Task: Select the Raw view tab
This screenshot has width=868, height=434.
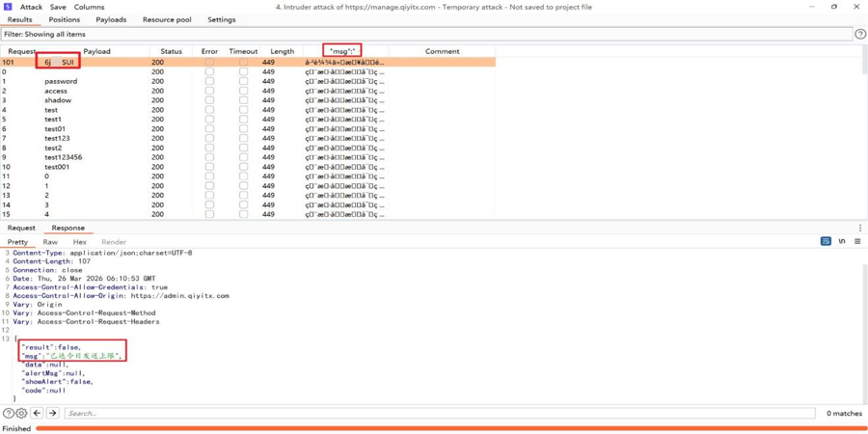Action: click(x=50, y=242)
